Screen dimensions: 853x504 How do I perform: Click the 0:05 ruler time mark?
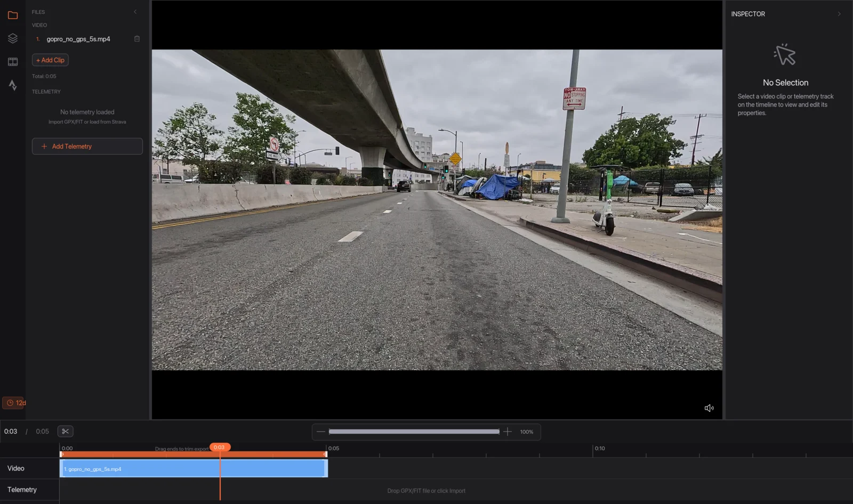334,449
